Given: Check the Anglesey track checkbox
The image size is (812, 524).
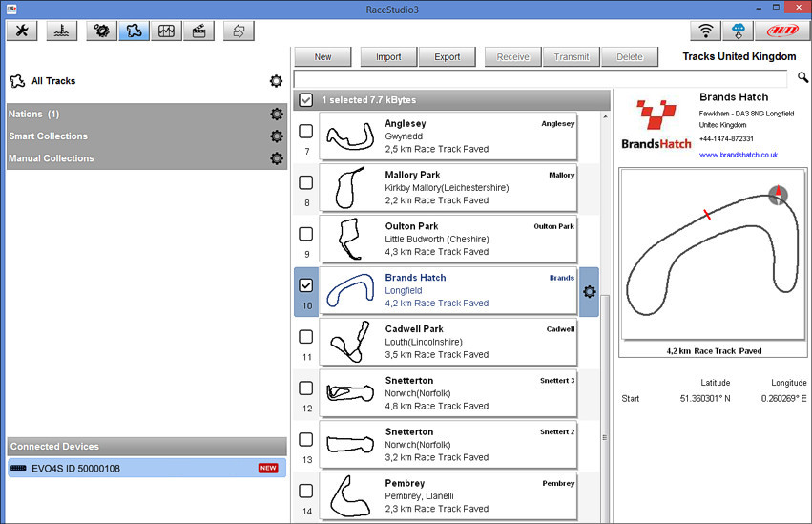Looking at the screenshot, I should [306, 131].
